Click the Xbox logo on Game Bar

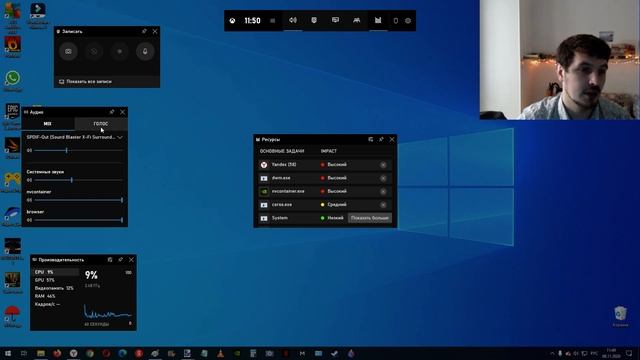tap(232, 21)
